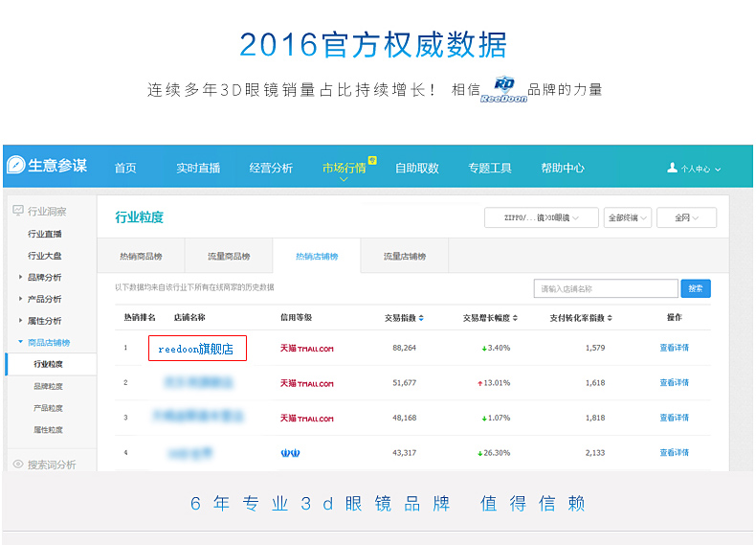Open the 全部终端 dropdown
756x545 pixels.
tap(628, 217)
